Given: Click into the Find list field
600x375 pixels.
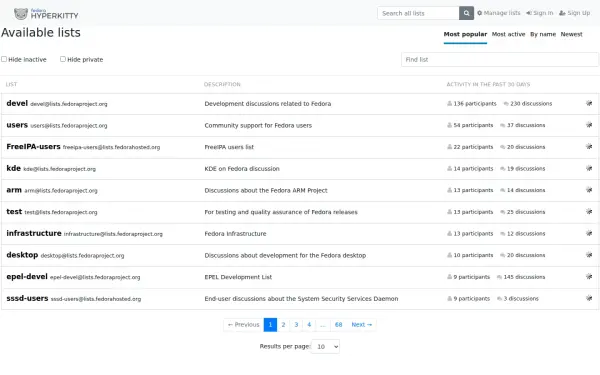Looking at the screenshot, I should point(500,59).
